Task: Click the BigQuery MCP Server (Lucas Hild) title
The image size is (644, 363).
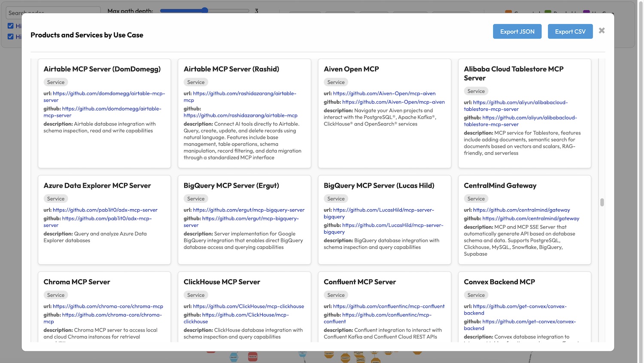Action: 379,186
